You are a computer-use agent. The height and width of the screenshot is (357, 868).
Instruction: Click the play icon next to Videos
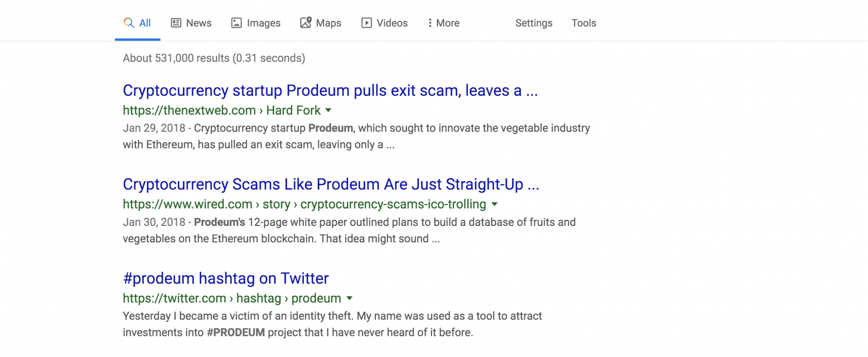click(367, 23)
